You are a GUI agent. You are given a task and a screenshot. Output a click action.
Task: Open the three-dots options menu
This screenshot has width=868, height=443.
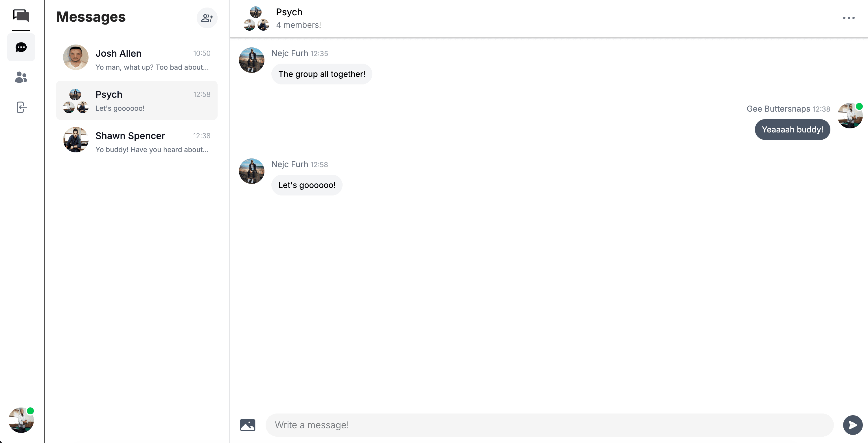click(x=848, y=18)
